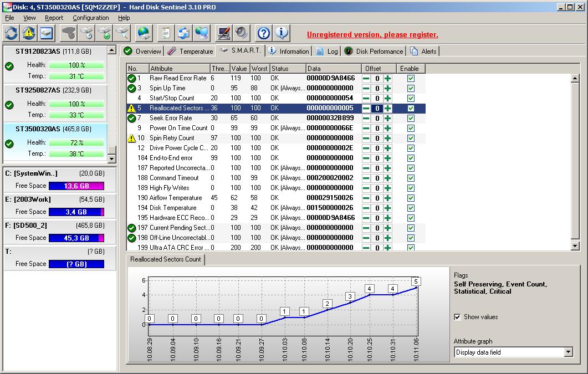Click the envelope with blue arrows icon
588x374 pixels.
(184, 33)
